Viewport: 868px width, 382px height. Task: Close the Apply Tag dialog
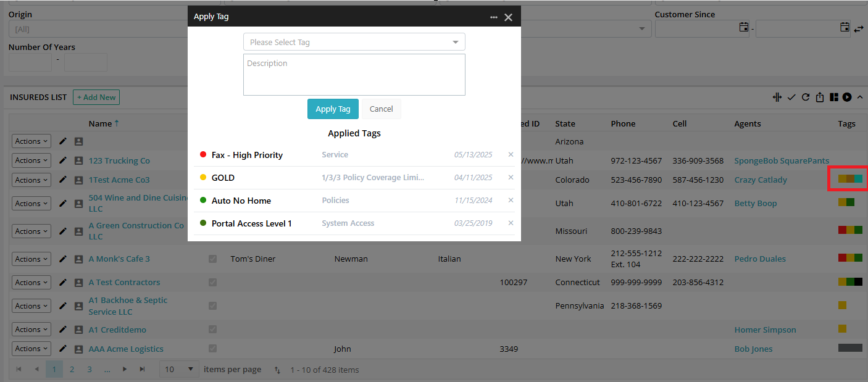(508, 17)
